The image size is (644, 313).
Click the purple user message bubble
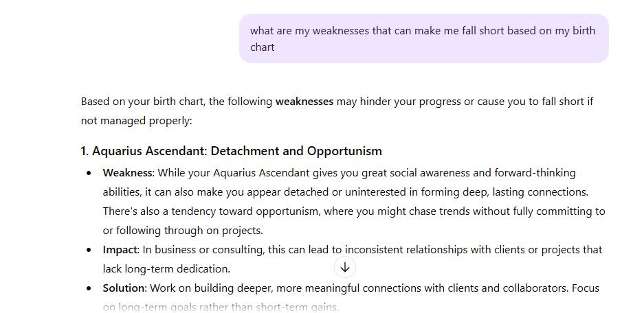(423, 38)
